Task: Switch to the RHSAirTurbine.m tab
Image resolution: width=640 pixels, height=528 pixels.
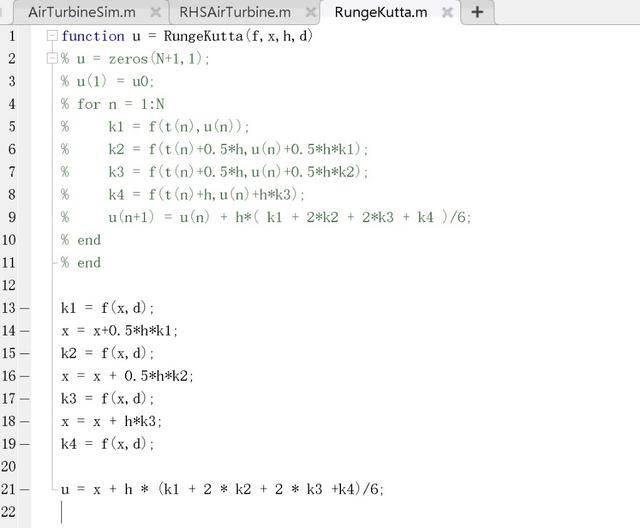Action: [235, 12]
